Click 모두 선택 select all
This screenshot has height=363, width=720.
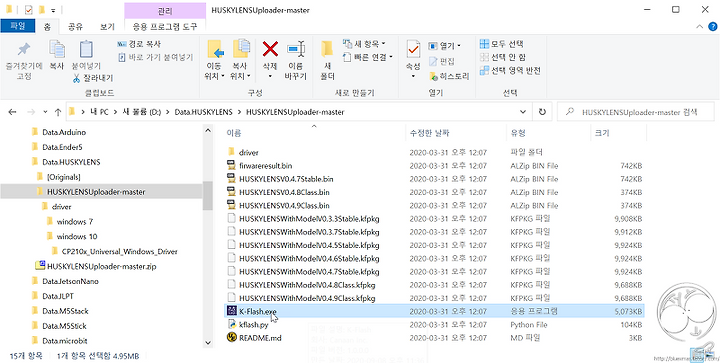[501, 45]
